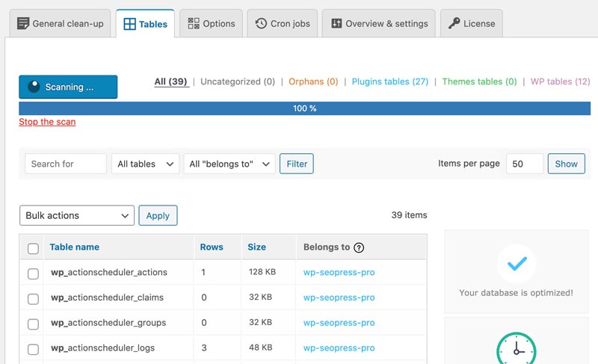Click the Options squares icon
This screenshot has width=598, height=364.
[x=194, y=24]
